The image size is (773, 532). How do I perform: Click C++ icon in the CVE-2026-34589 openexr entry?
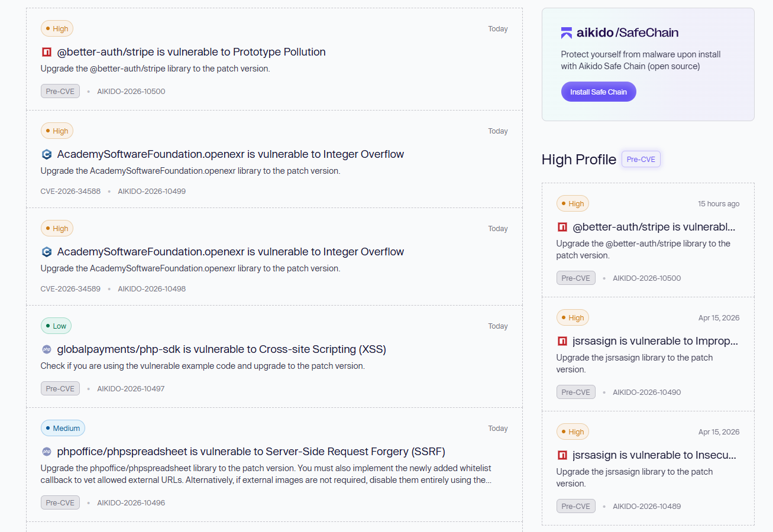pyautogui.click(x=47, y=252)
